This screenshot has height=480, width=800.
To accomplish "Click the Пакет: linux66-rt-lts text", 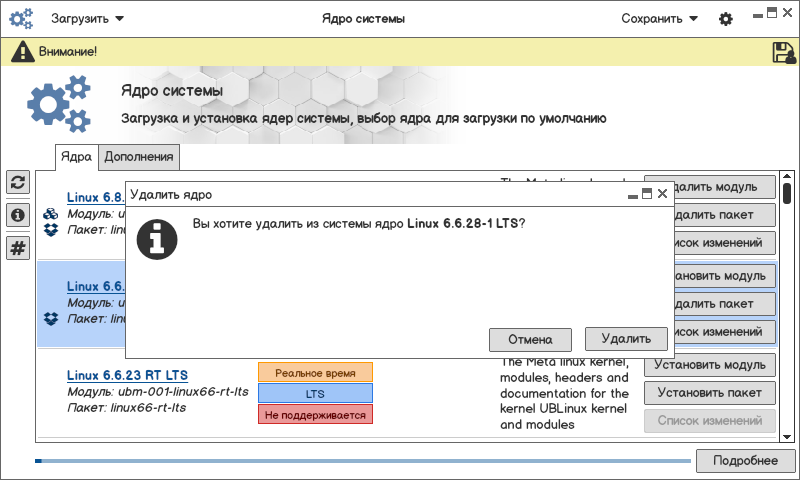I will 127,408.
